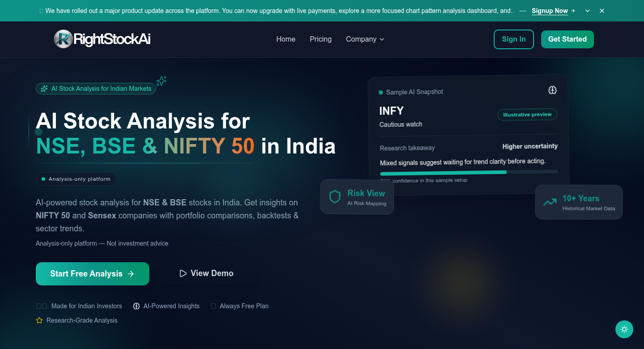Toggle the light/dark theme sun button
The height and width of the screenshot is (349, 644).
[624, 329]
